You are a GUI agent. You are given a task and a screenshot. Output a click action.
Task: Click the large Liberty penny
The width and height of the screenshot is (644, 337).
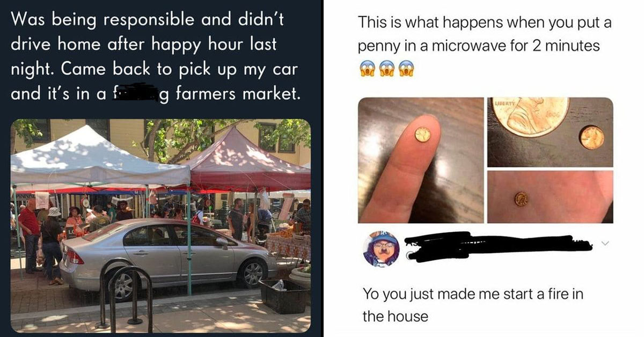pyautogui.click(x=531, y=116)
